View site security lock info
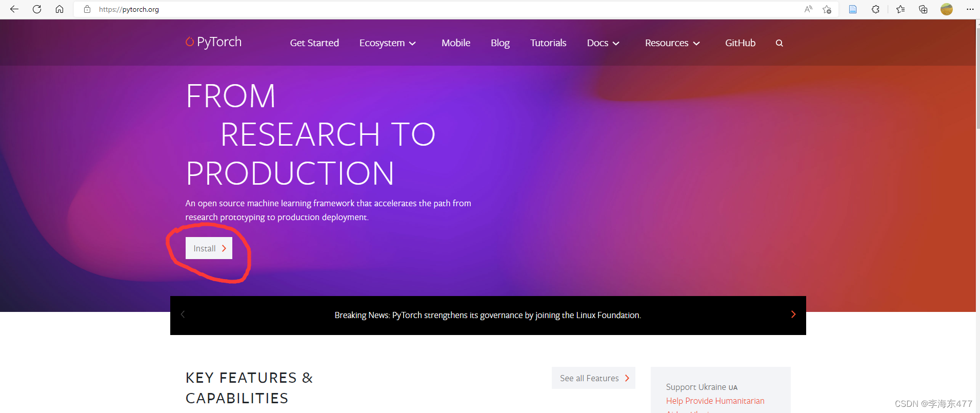The width and height of the screenshot is (980, 413). [x=87, y=9]
